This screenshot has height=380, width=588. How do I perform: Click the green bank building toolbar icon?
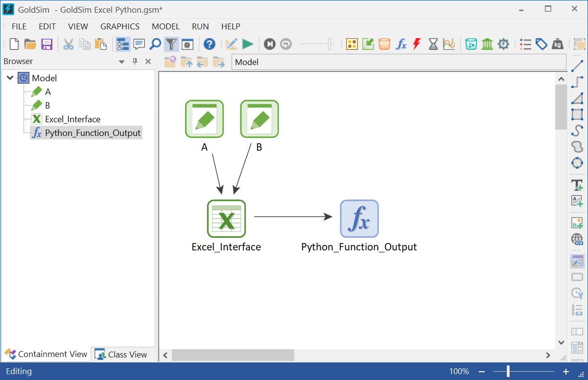(487, 44)
